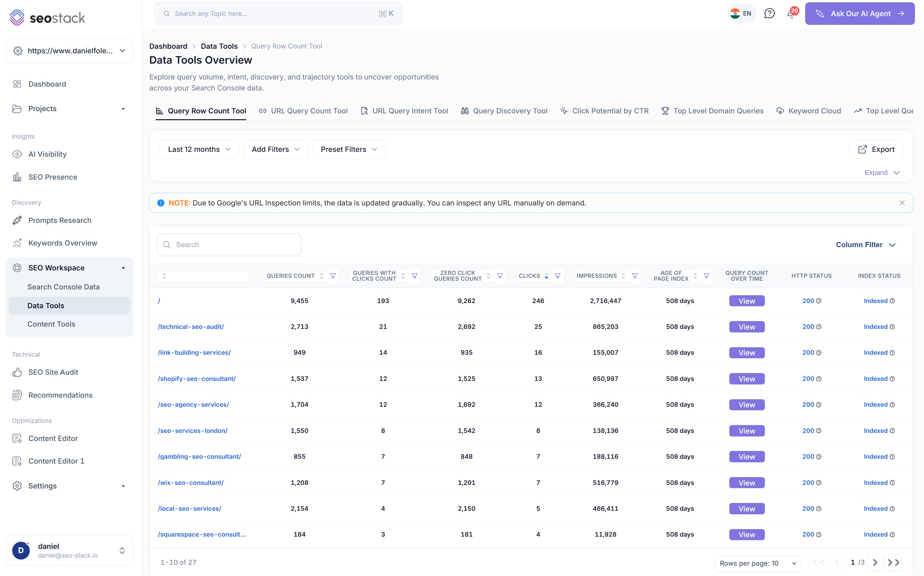
Task: Open daniel account switcher
Action: [x=70, y=550]
